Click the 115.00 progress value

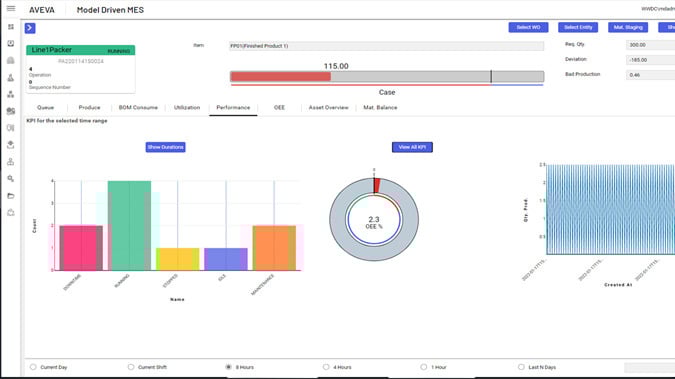(x=336, y=66)
